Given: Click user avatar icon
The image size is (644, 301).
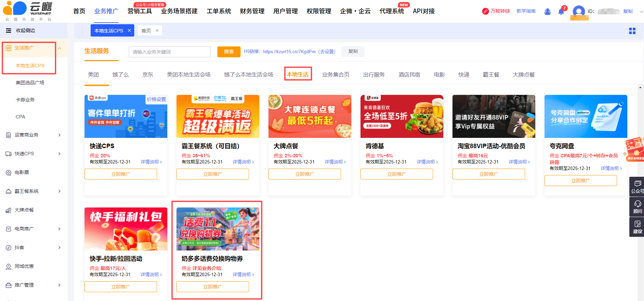Looking at the screenshot, I should 579,11.
